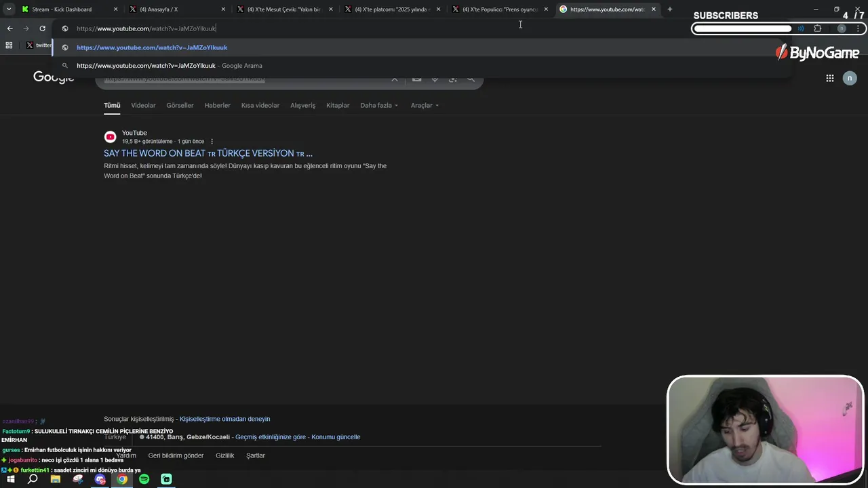Expand the Daha fazla dropdown
Screen dimensions: 868x488
379,105
